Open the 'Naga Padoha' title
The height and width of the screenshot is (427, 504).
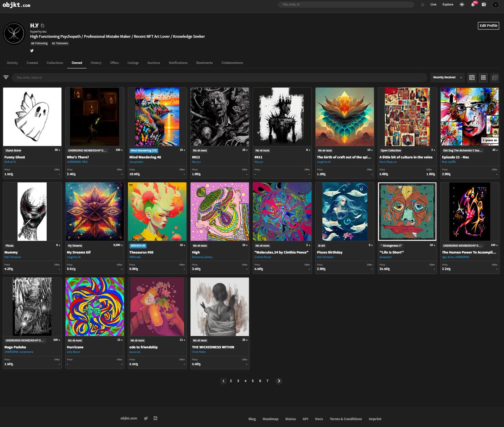tap(15, 347)
